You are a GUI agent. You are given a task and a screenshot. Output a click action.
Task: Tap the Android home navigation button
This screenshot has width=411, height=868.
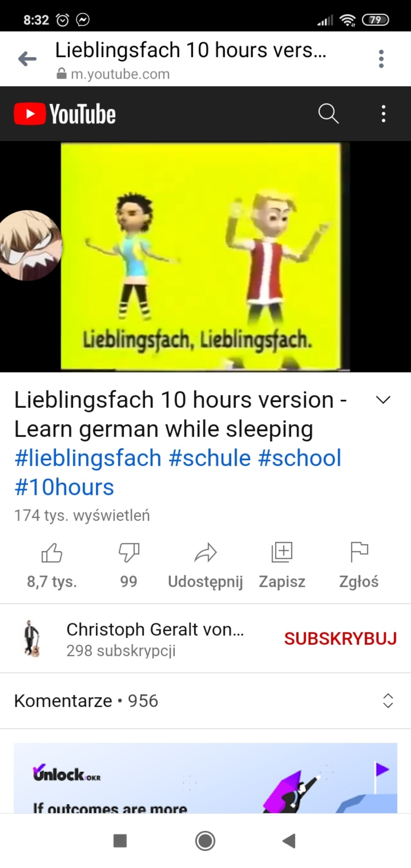(x=205, y=841)
